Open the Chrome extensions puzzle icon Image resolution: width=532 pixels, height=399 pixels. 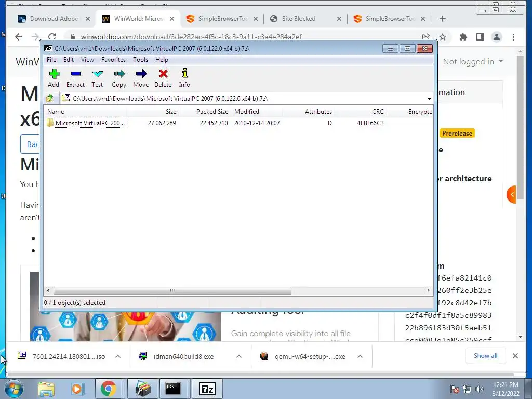coord(463,37)
